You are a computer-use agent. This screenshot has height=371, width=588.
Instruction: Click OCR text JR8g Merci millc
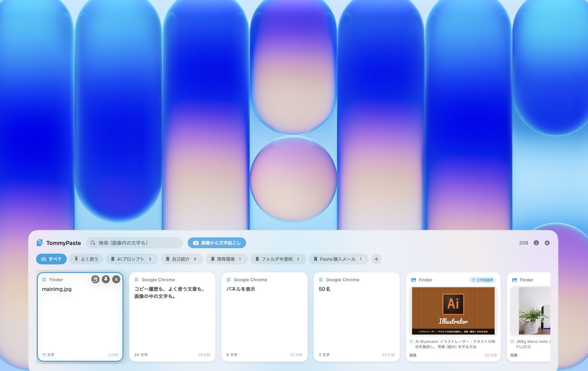(x=533, y=344)
